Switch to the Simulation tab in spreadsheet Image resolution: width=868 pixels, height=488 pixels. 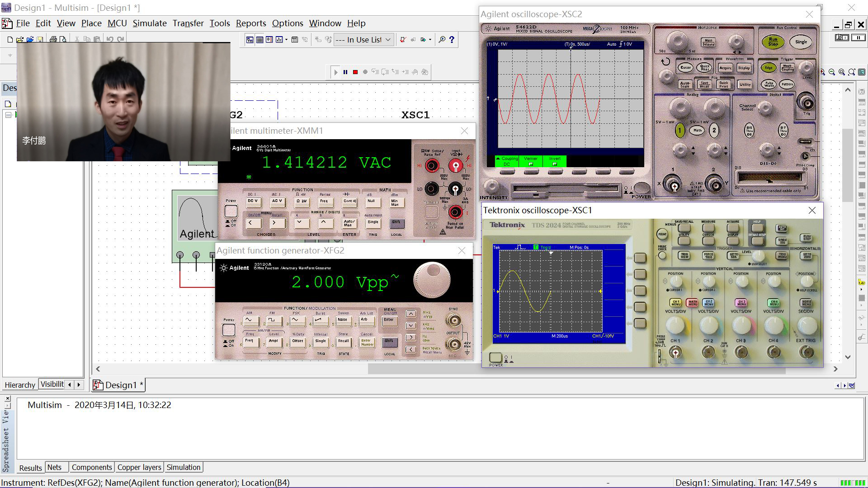(x=183, y=467)
